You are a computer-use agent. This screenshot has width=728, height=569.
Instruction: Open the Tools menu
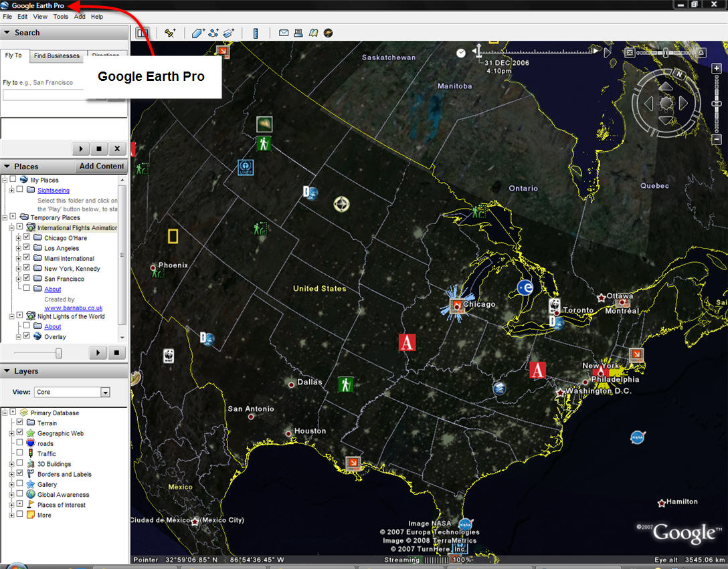60,17
